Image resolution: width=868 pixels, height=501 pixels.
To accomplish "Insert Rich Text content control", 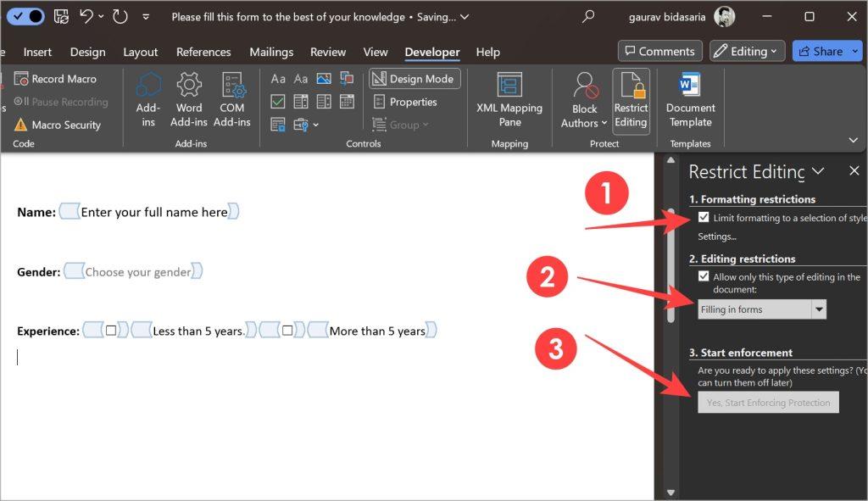I will tap(278, 79).
